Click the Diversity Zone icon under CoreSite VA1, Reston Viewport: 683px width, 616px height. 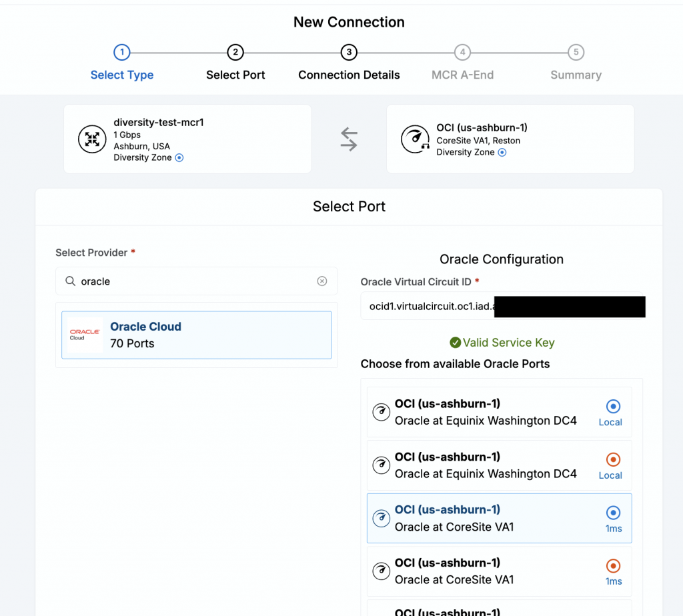502,153
